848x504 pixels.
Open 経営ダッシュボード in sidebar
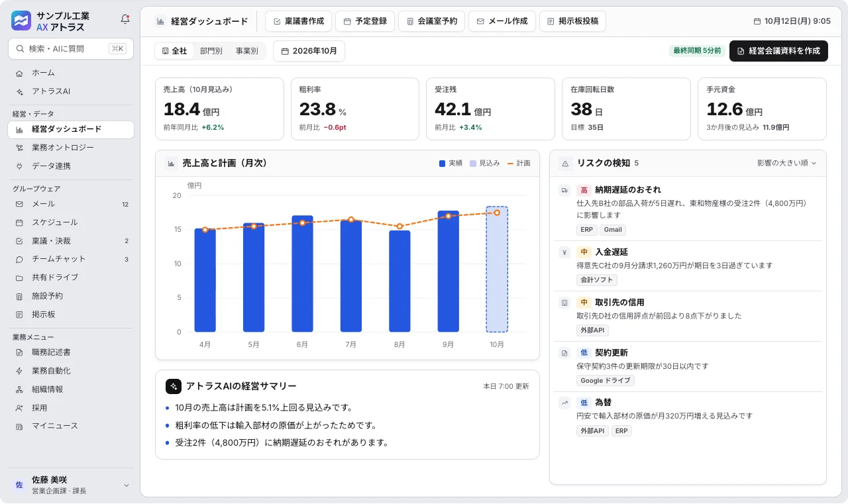click(x=71, y=129)
